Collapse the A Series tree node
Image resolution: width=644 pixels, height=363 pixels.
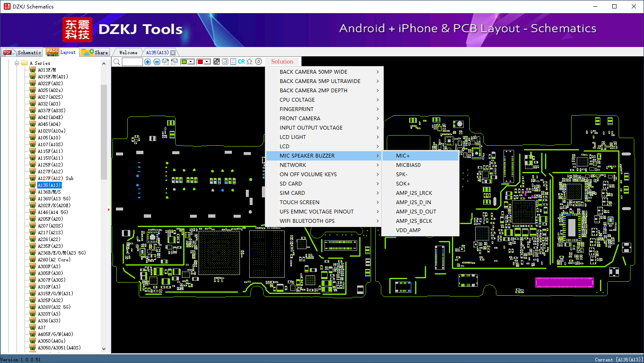[x=17, y=63]
